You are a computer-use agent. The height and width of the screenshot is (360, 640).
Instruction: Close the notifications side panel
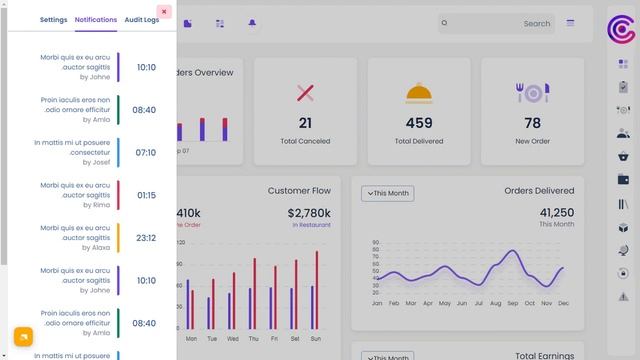click(x=164, y=12)
